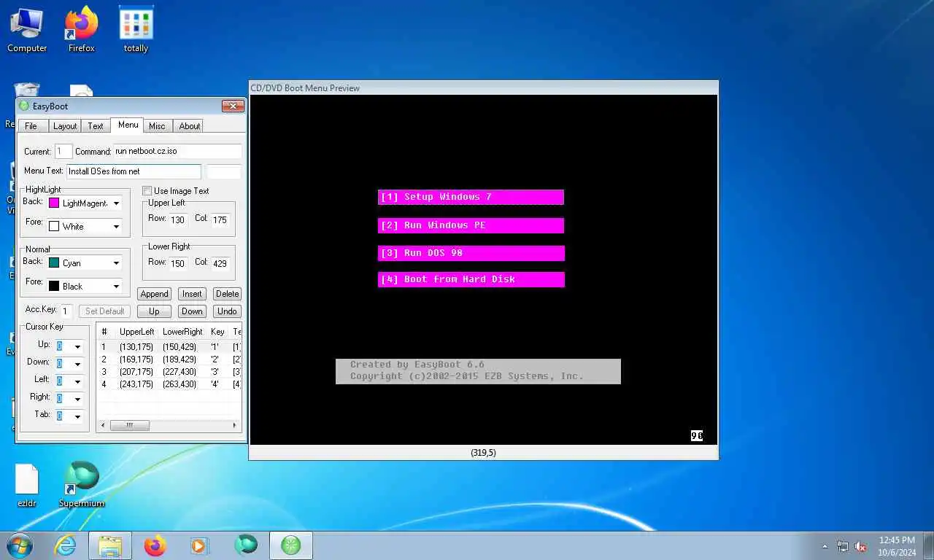
Task: Click muted volume tray icon
Action: click(861, 546)
